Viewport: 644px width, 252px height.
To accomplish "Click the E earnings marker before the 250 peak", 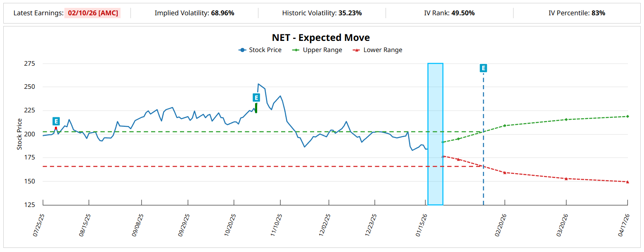I will click(256, 97).
